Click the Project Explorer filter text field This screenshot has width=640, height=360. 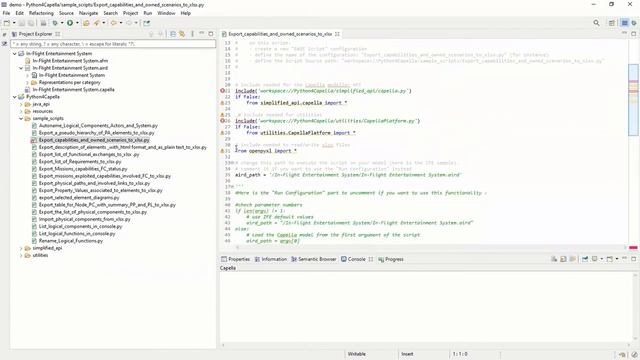point(113,44)
